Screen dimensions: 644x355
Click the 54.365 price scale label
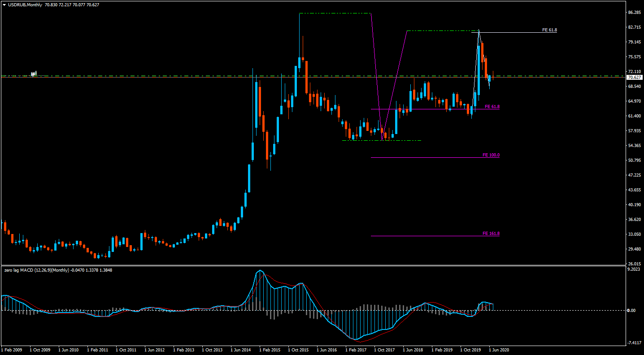(x=634, y=146)
